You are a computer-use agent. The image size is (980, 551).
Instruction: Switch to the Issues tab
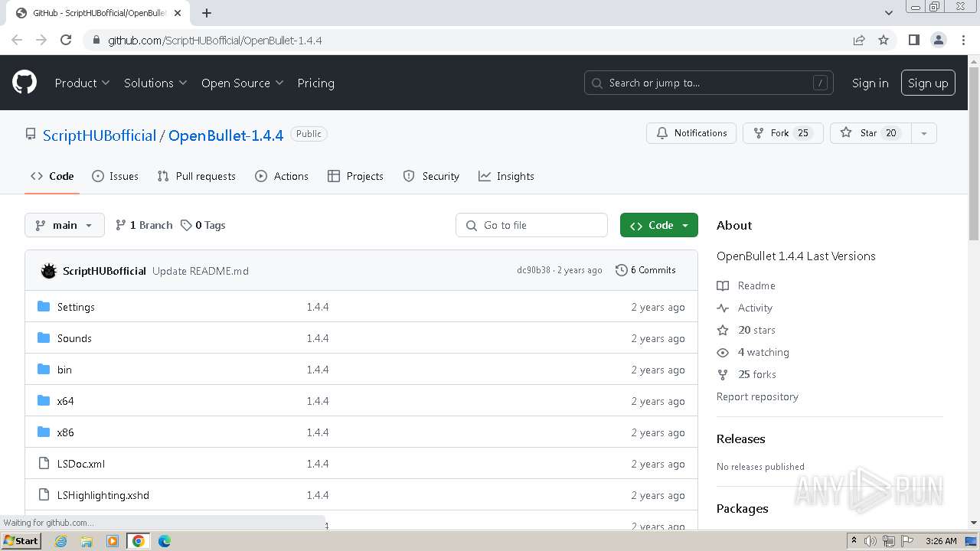(x=115, y=176)
